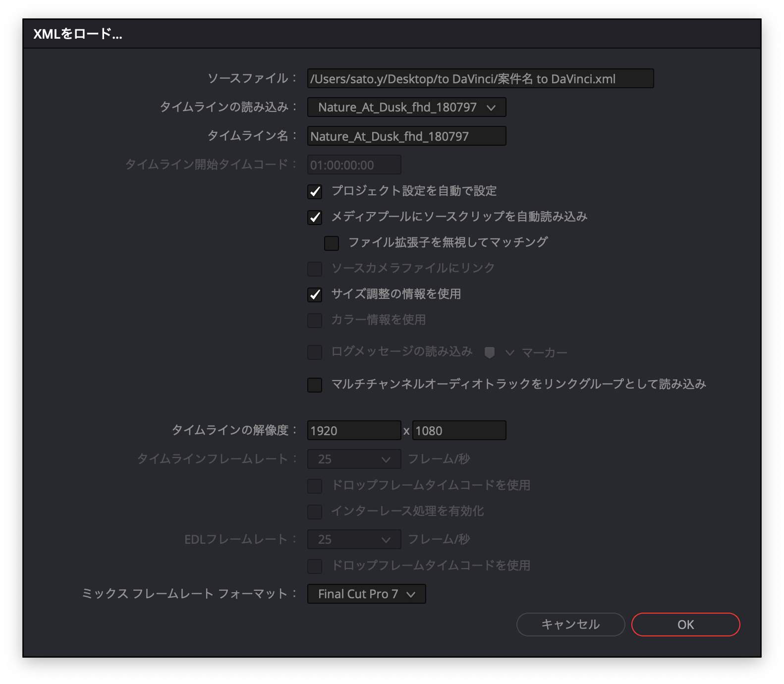Click the OK button
This screenshot has height=684, width=784.
(x=685, y=625)
